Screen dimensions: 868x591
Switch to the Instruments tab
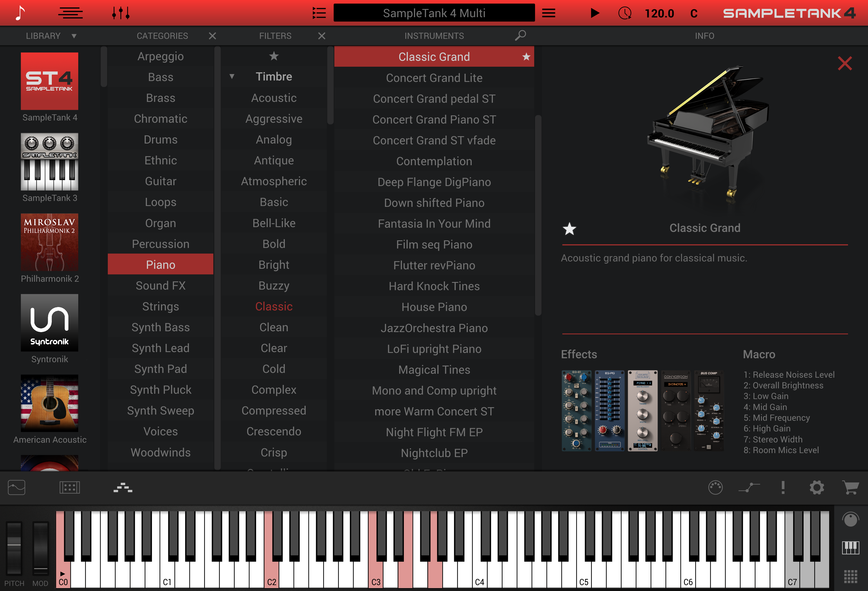[x=434, y=36]
